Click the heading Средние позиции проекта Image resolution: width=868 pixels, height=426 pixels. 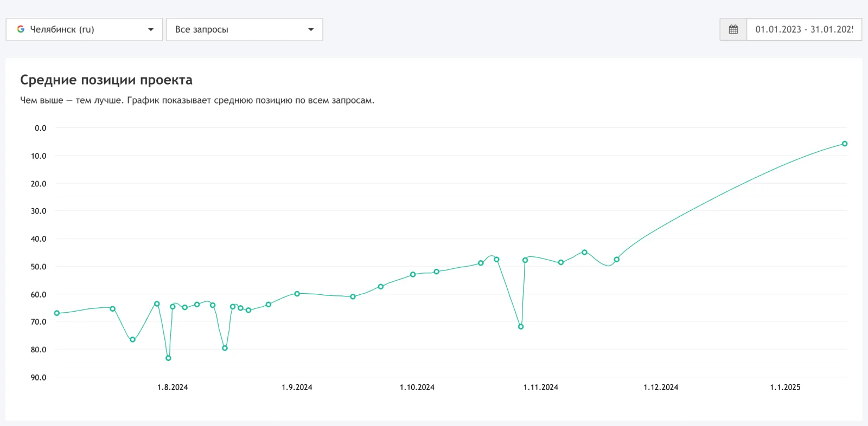pyautogui.click(x=106, y=80)
